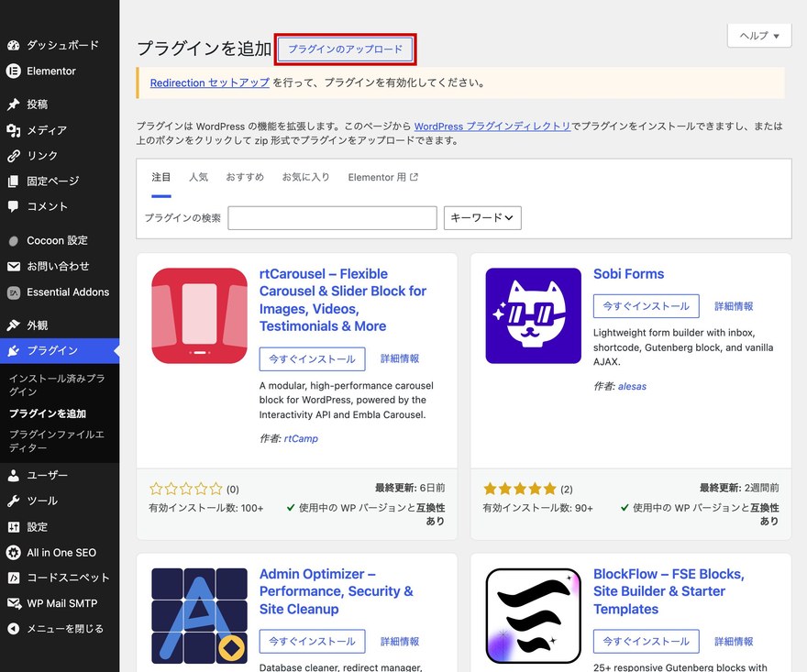The width and height of the screenshot is (807, 672).
Task: Click the paintbrush icon beside 外観
Action: (14, 325)
